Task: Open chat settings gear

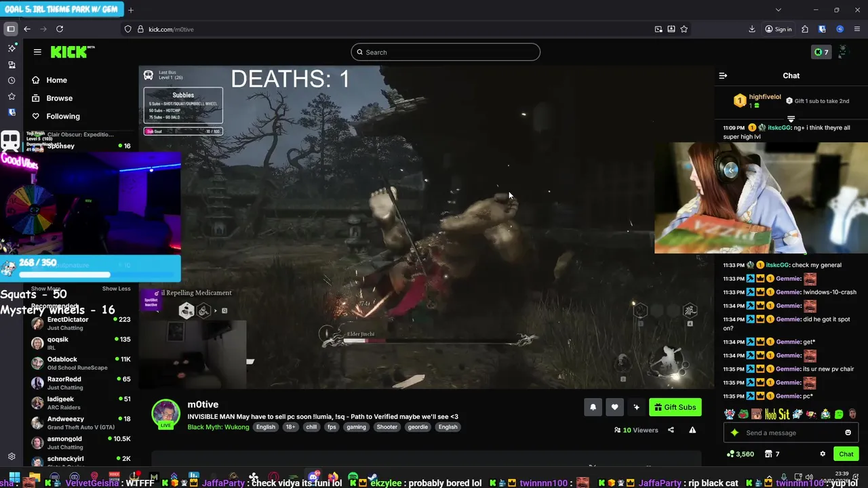Action: point(823,454)
